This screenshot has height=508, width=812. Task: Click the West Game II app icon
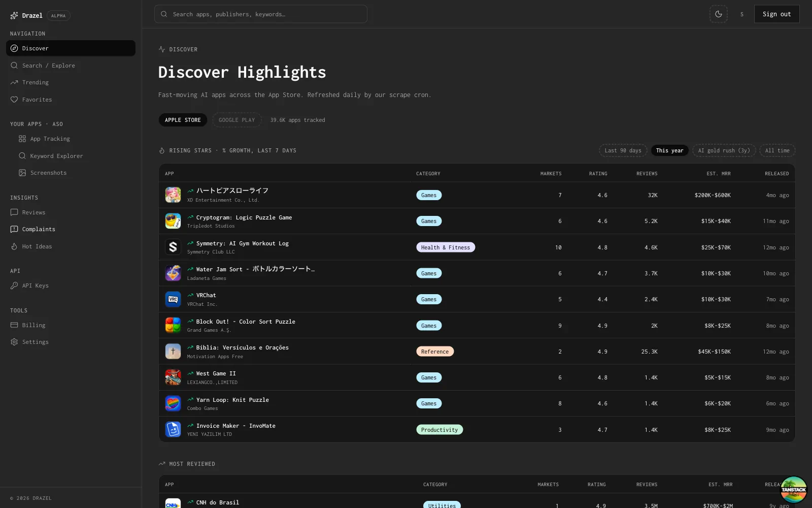[x=173, y=377]
